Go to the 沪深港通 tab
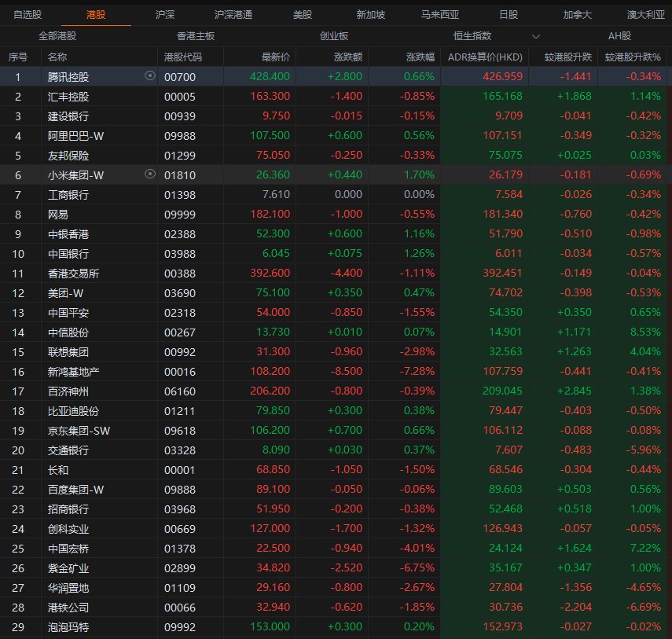672x639 pixels. (233, 15)
